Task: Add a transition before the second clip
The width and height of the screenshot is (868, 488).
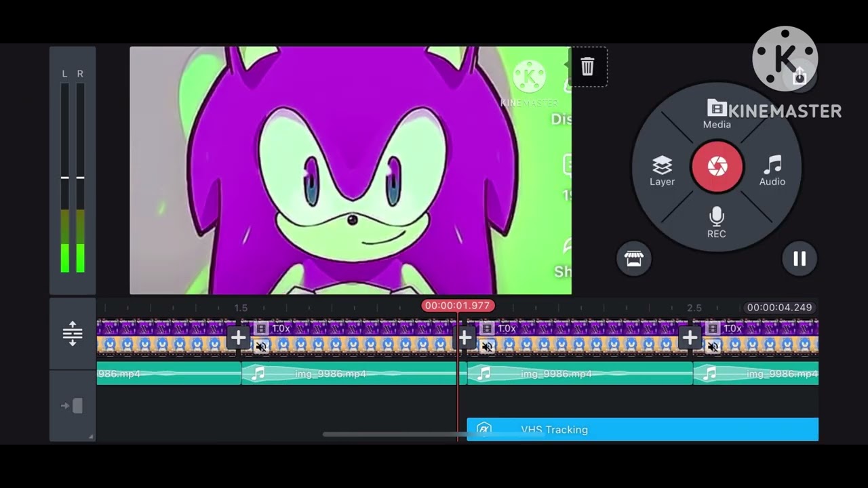Action: [x=238, y=337]
